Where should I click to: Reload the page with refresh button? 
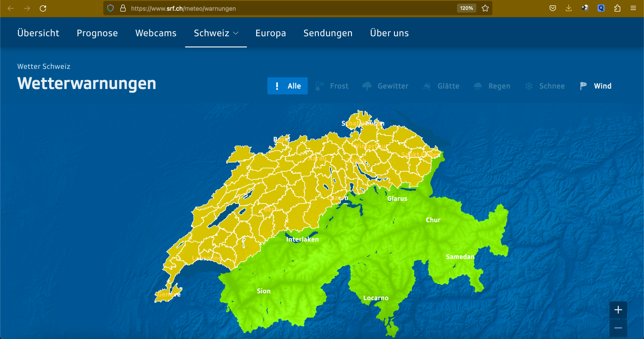click(x=43, y=8)
